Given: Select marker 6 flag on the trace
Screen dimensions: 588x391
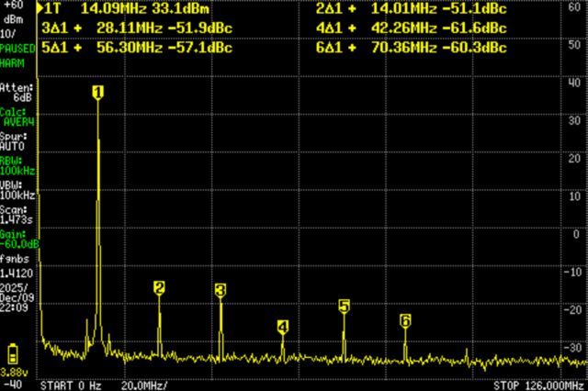Looking at the screenshot, I should click(x=405, y=320).
